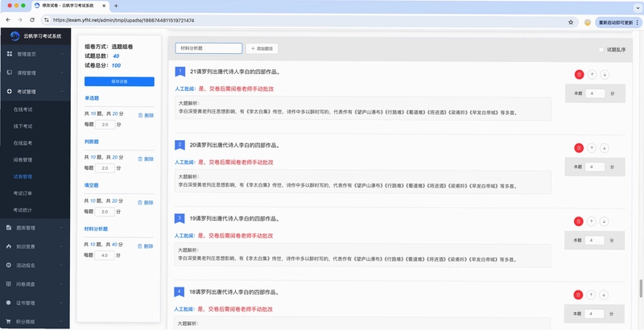Click the 管理首页 grid icon in sidebar
This screenshot has width=644, height=330.
[9, 54]
